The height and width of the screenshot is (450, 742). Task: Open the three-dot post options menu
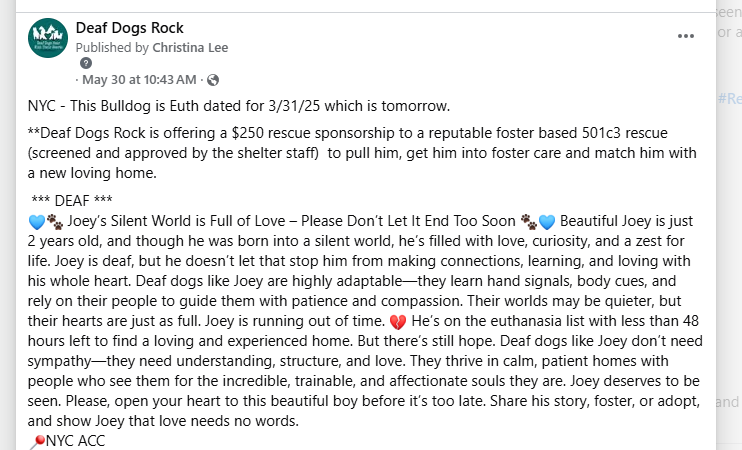pyautogui.click(x=686, y=36)
